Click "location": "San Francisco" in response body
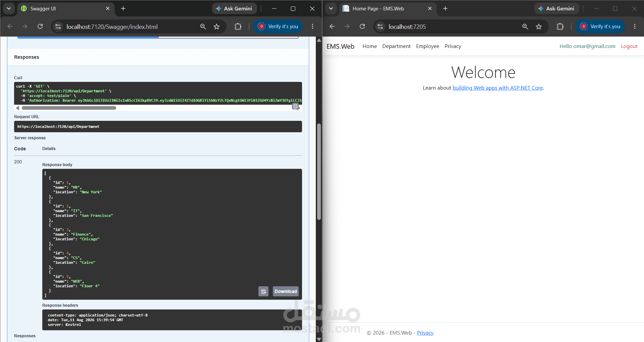 pos(83,215)
